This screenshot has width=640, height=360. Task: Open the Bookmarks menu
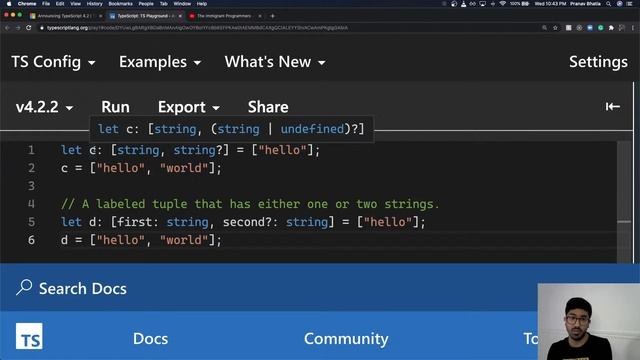pos(120,4)
